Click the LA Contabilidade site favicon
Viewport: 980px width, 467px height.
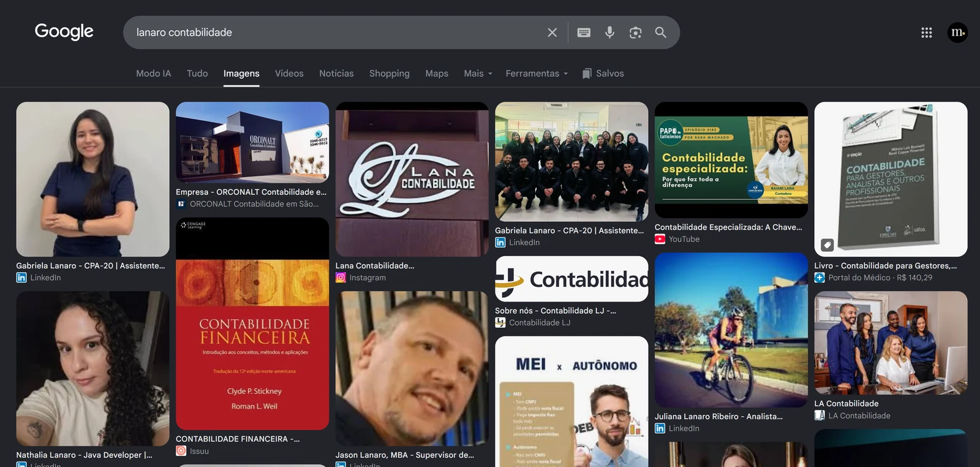pyautogui.click(x=820, y=416)
